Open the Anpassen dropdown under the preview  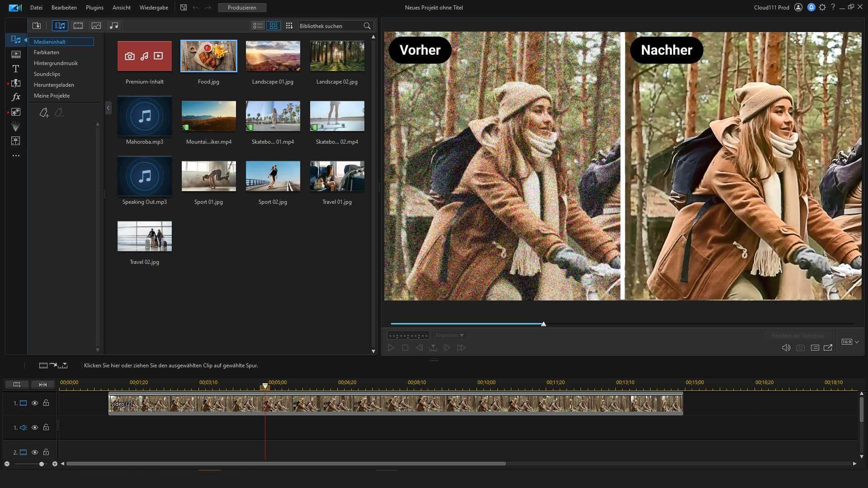pos(448,335)
